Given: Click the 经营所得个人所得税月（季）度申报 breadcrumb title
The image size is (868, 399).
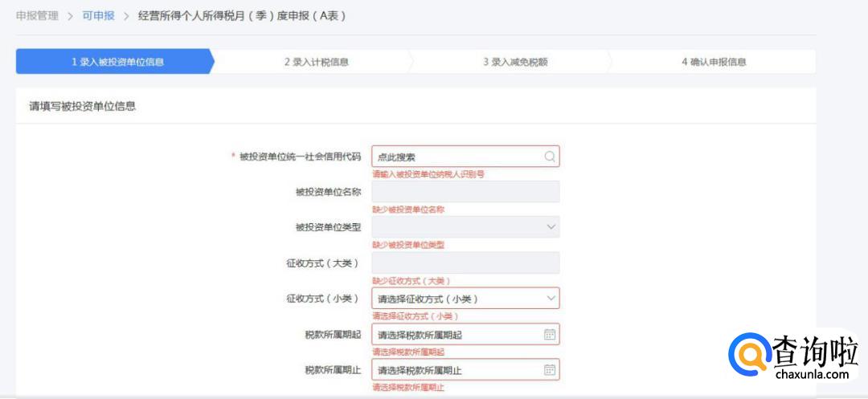Looking at the screenshot, I should (242, 16).
